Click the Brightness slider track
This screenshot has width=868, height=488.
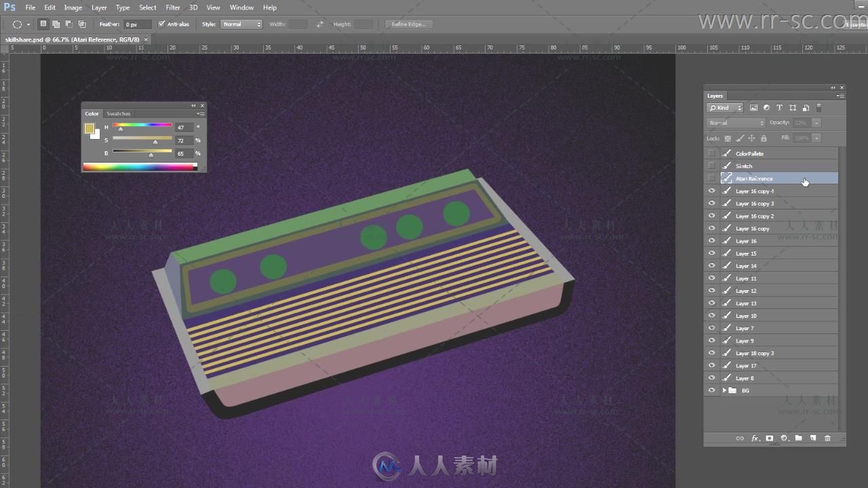(142, 151)
